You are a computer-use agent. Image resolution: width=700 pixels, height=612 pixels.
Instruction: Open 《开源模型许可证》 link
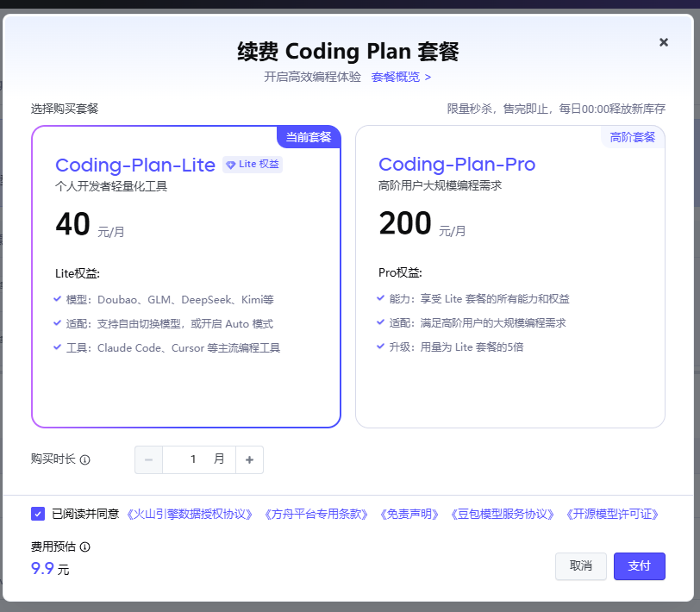pos(612,515)
